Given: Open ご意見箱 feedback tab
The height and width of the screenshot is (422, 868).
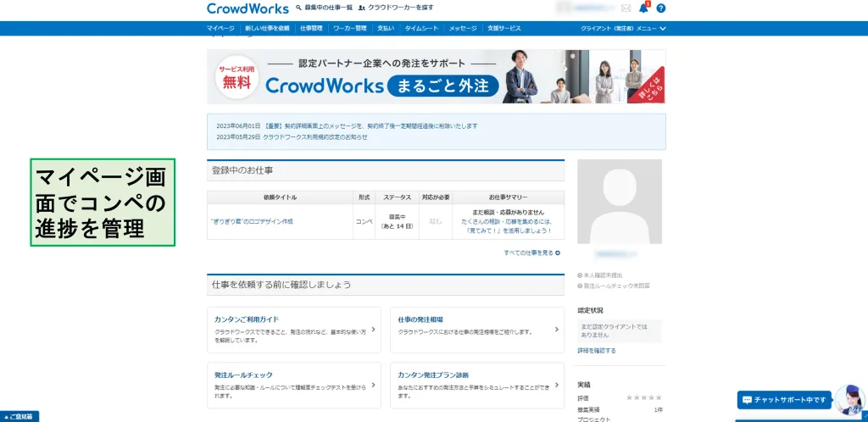Looking at the screenshot, I should pyautogui.click(x=19, y=416).
